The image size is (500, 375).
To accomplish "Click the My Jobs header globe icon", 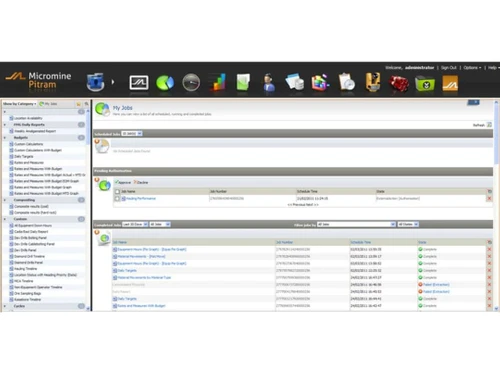I will [x=102, y=109].
